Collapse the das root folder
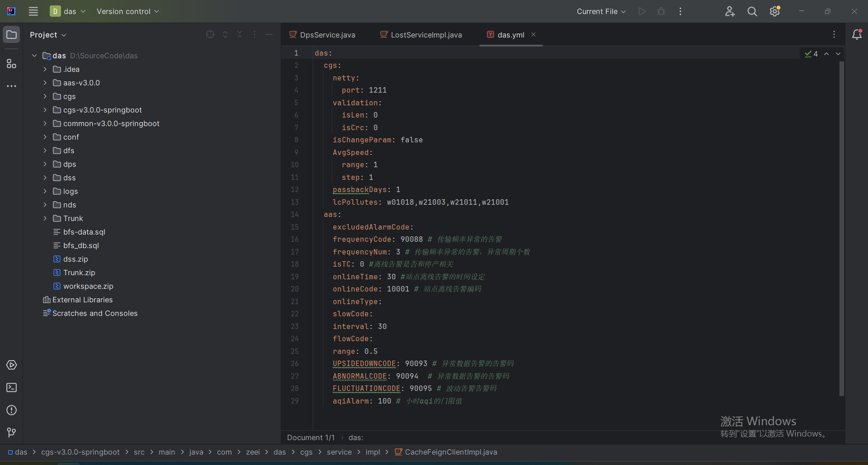Viewport: 868px width, 465px height. (x=34, y=56)
